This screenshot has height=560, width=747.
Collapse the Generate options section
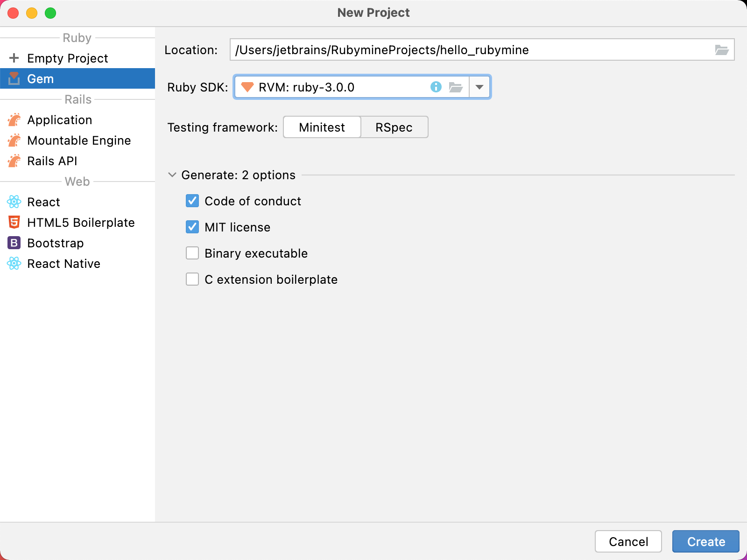(172, 175)
